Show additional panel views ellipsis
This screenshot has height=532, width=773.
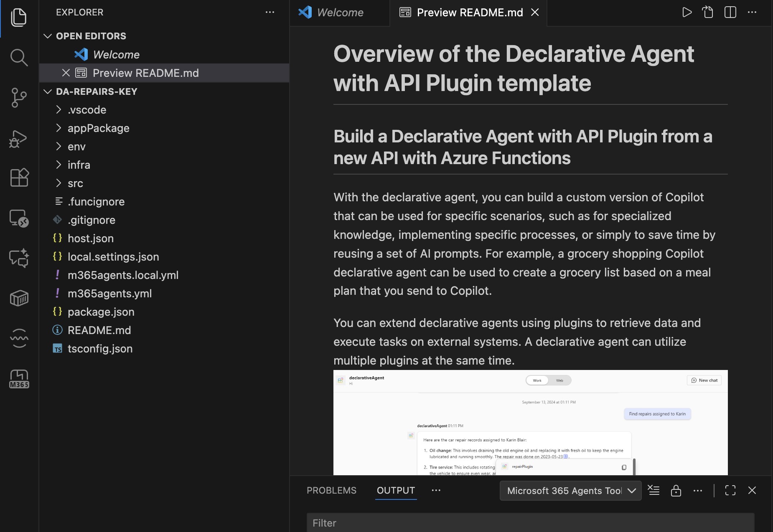tap(436, 490)
